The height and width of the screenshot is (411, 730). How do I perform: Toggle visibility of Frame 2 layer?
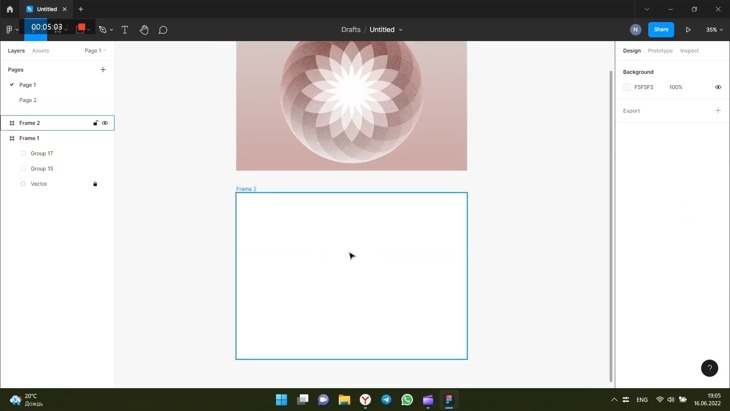pyautogui.click(x=105, y=123)
